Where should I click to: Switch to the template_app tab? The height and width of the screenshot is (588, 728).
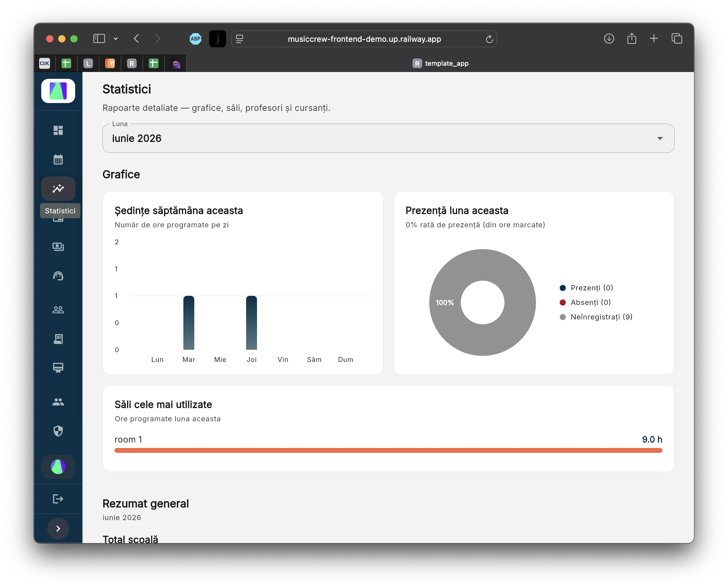[440, 63]
